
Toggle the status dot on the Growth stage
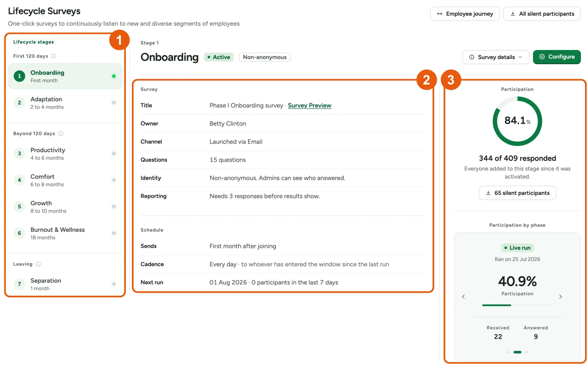114,207
